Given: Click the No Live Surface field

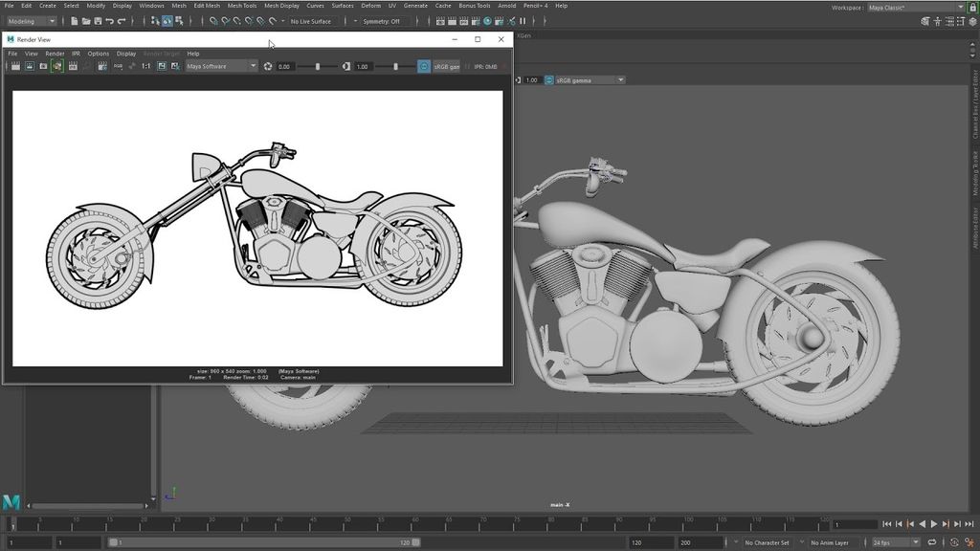Looking at the screenshot, I should coord(311,21).
